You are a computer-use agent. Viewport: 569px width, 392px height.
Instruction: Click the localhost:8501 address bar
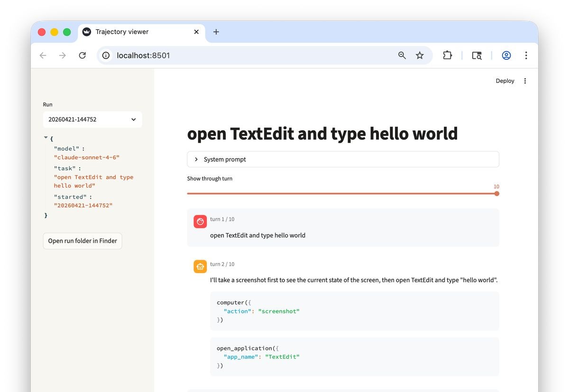(x=265, y=55)
